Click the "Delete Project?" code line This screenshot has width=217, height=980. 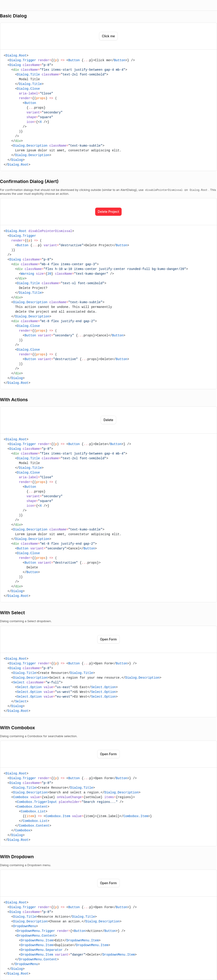click(33, 288)
